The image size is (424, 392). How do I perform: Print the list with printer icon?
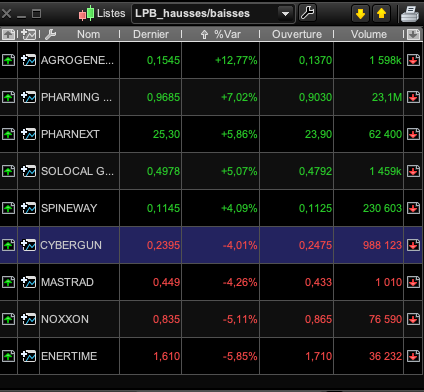410,14
